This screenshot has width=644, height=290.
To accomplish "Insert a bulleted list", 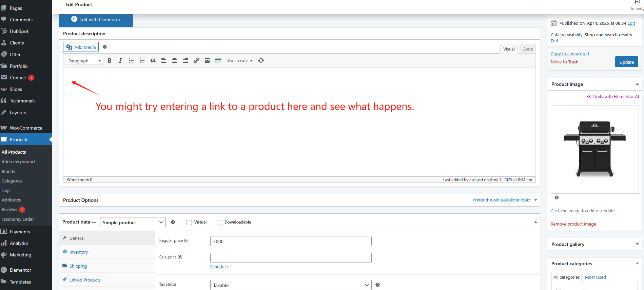I will pos(131,61).
